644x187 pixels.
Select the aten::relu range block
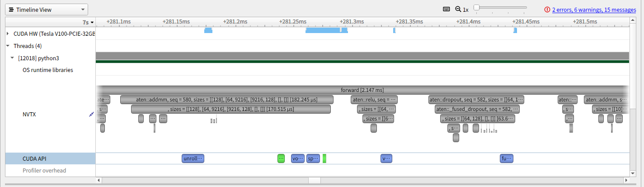[x=374, y=100]
